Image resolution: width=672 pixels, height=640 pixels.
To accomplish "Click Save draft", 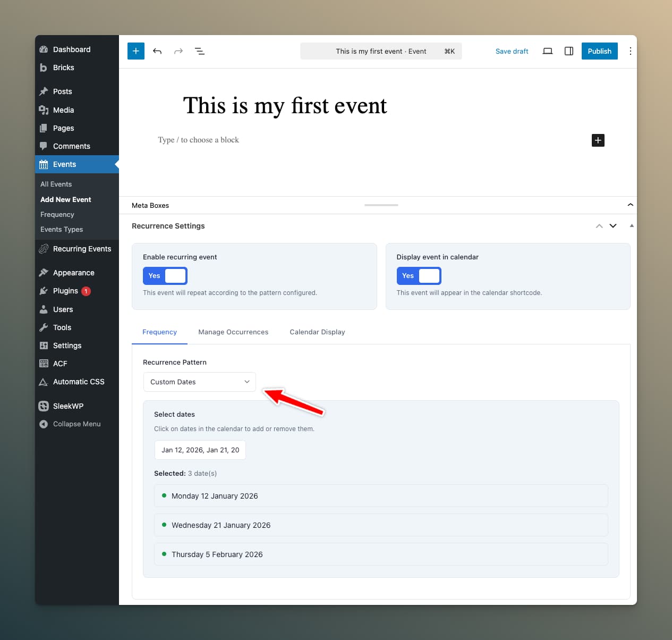I will [512, 51].
